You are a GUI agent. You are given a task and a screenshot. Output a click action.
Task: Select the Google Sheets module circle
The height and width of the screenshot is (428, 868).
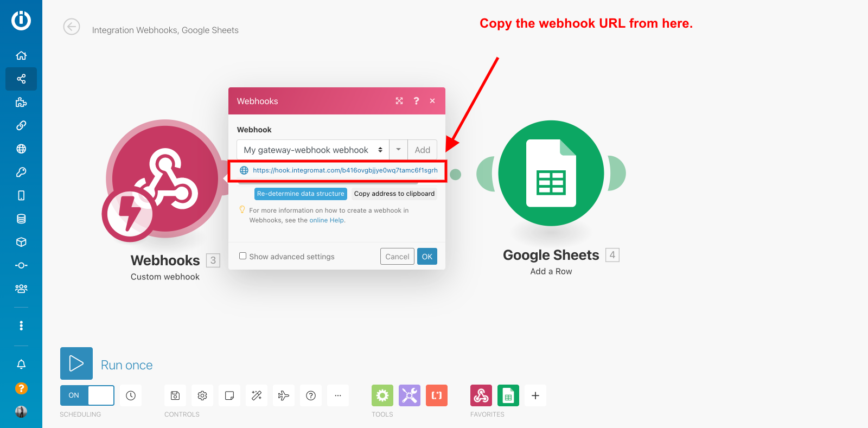point(551,173)
